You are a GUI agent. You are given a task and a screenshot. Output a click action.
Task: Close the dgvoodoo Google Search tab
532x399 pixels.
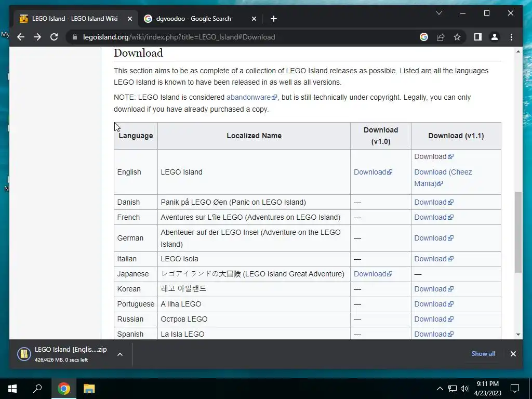254,19
